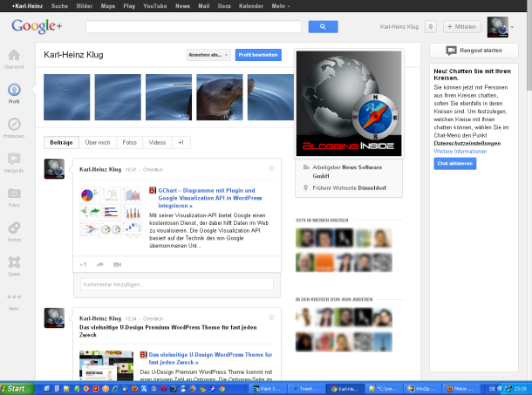Open Docs in the top bar
Screen dimensions: 532x395
224,6
